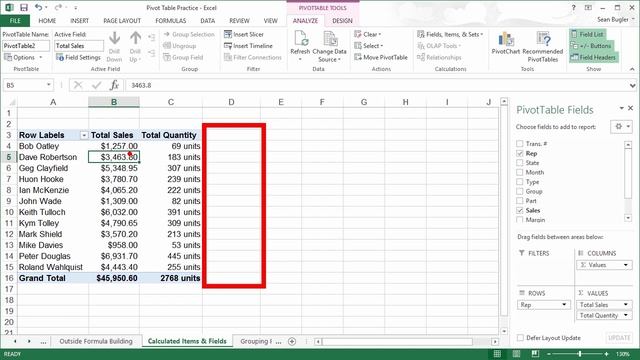This screenshot has width=640, height=360.
Task: Expand the Name Box dropdown
Action: pos(49,85)
